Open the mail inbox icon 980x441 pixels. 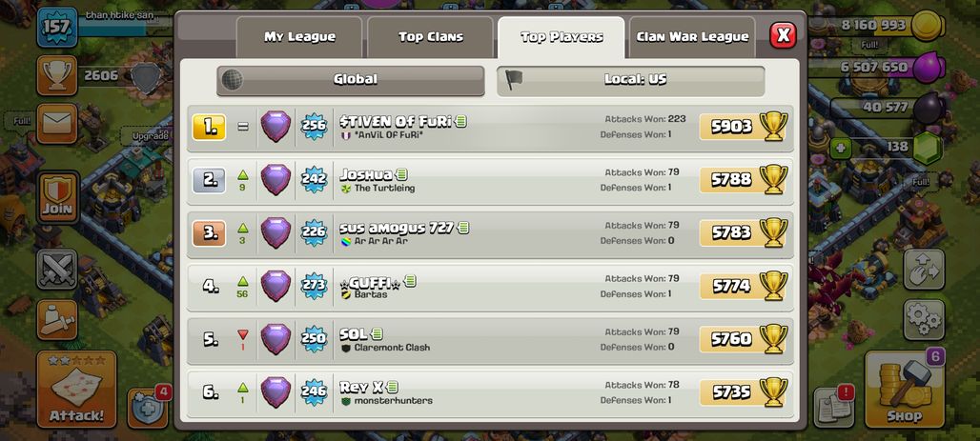pos(57,124)
